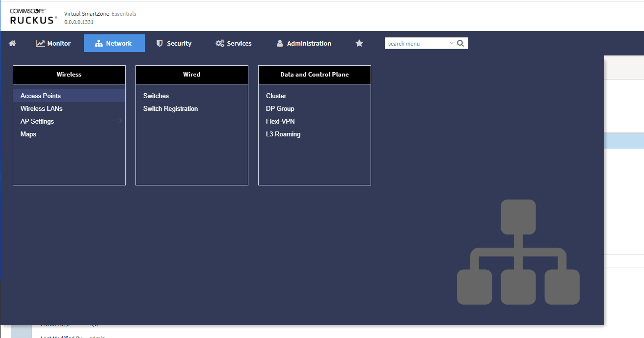Open the Cluster page
Image resolution: width=644 pixels, height=338 pixels.
tap(276, 96)
